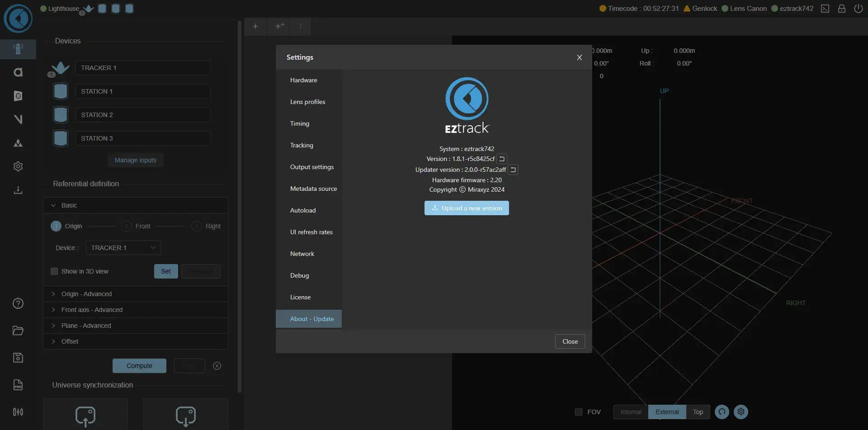Enable the FOV checkbox

coord(579,412)
